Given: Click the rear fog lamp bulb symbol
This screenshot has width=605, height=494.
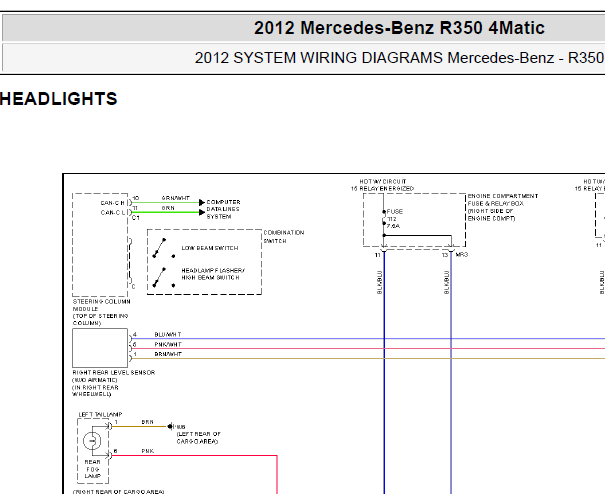Looking at the screenshot, I should click(92, 441).
